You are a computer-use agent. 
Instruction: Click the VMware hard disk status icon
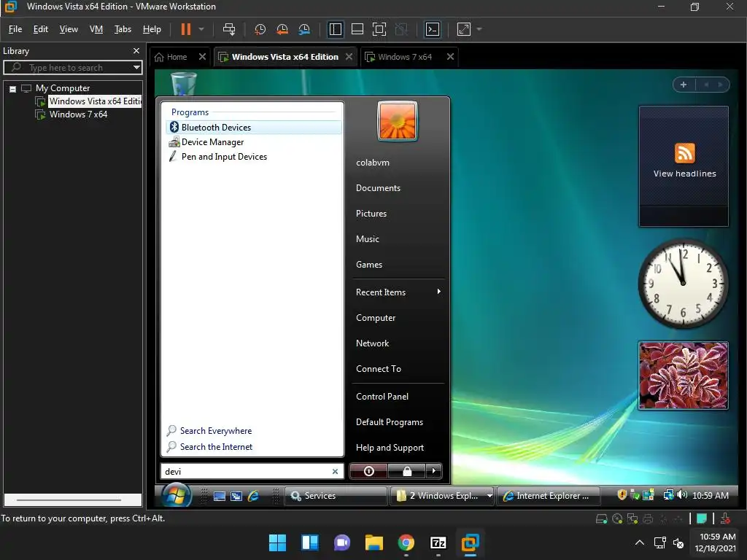pos(601,519)
